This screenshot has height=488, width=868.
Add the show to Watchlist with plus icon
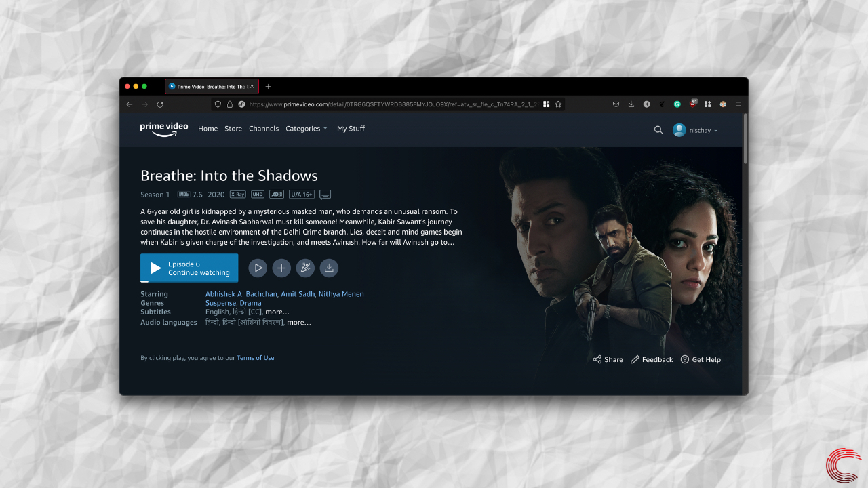coord(281,268)
